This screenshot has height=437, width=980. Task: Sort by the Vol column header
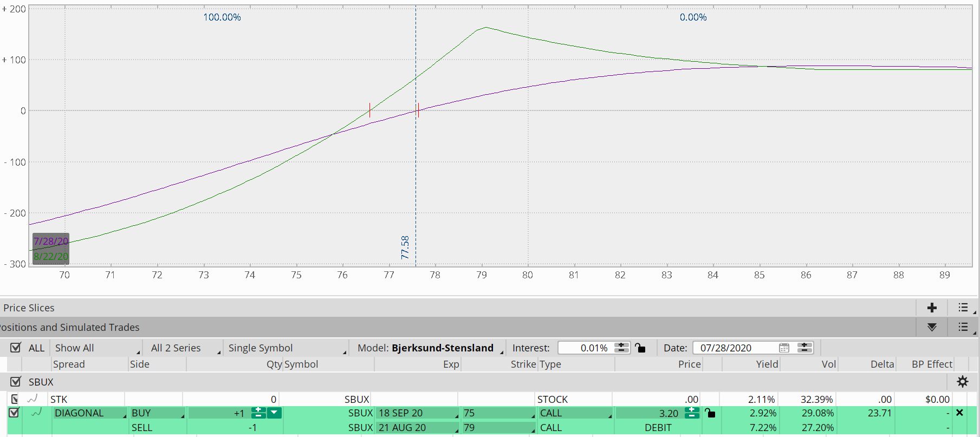(x=829, y=364)
